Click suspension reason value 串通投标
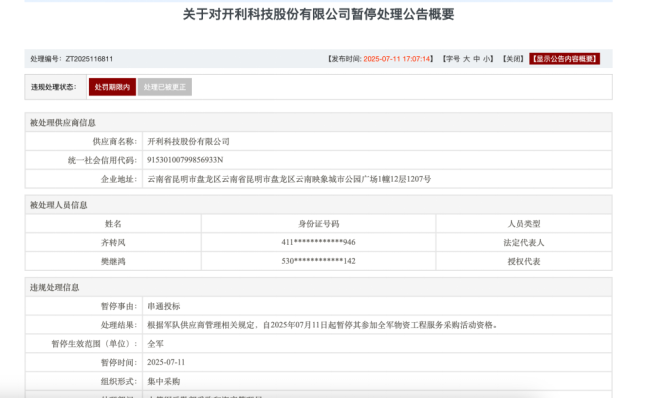 pos(164,306)
